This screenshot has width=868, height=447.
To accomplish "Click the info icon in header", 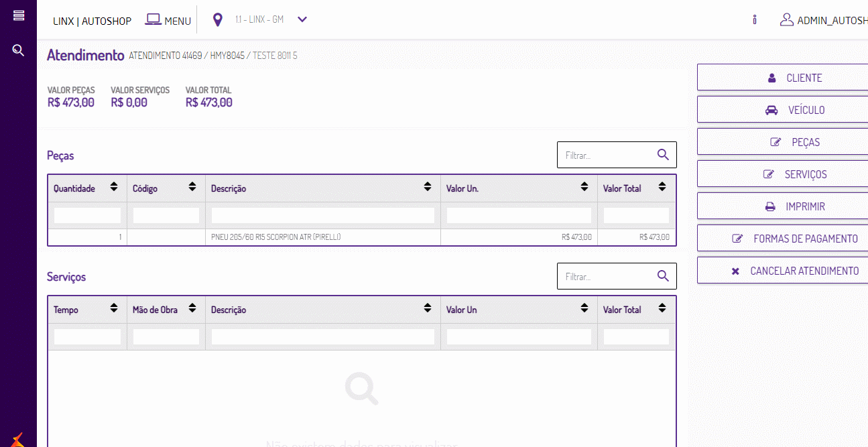I will 755,20.
